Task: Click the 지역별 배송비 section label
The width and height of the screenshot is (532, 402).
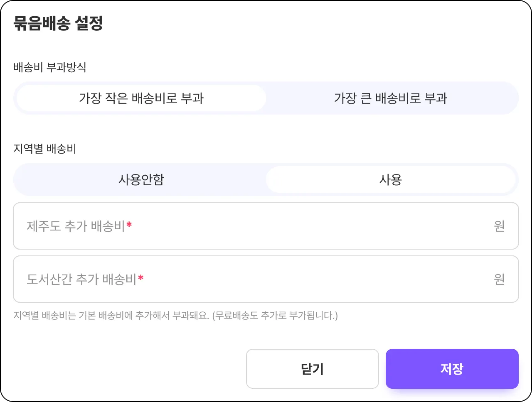Action: click(45, 149)
